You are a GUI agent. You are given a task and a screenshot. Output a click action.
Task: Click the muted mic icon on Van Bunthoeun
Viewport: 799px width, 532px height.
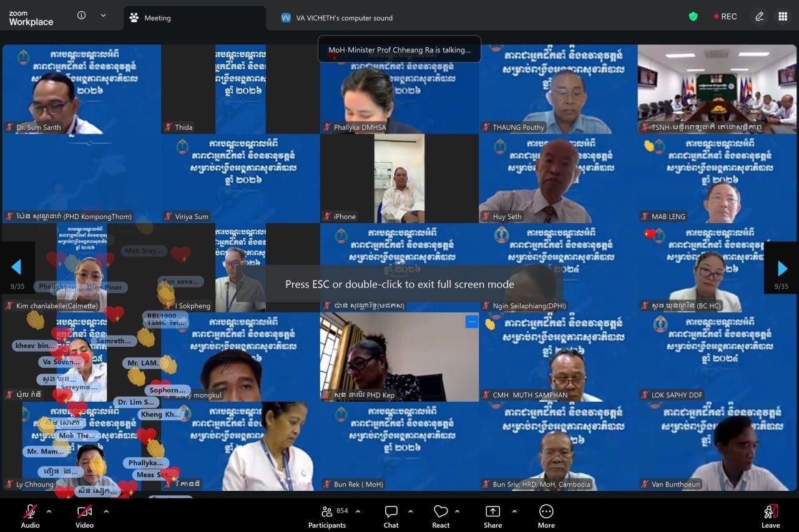click(x=645, y=484)
